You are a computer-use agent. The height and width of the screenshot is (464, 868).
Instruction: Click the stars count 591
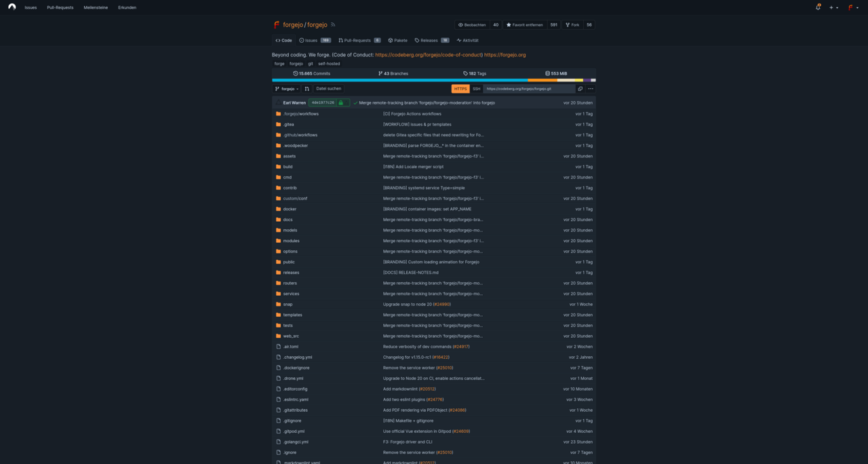553,24
